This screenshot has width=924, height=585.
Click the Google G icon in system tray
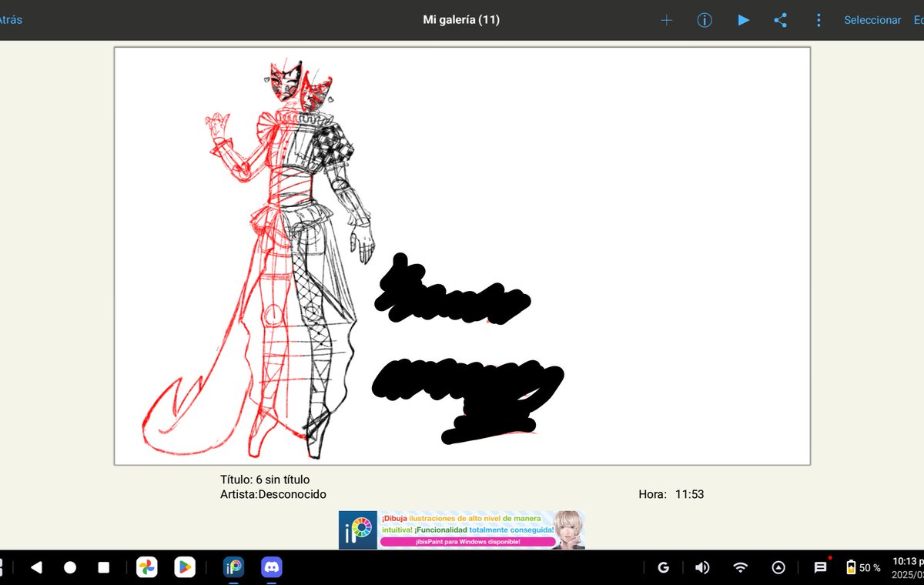tap(663, 567)
